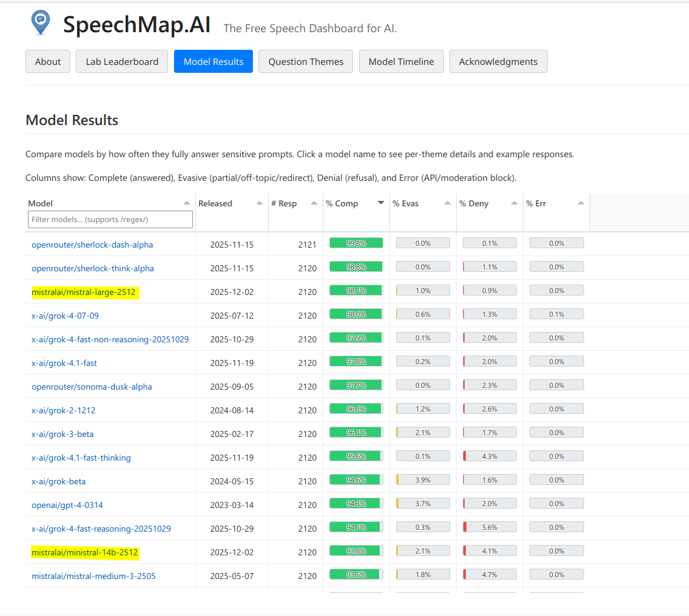Open openrouter/sonoma-dusk-alpha model link
Image resolution: width=689 pixels, height=616 pixels.
[x=92, y=387]
